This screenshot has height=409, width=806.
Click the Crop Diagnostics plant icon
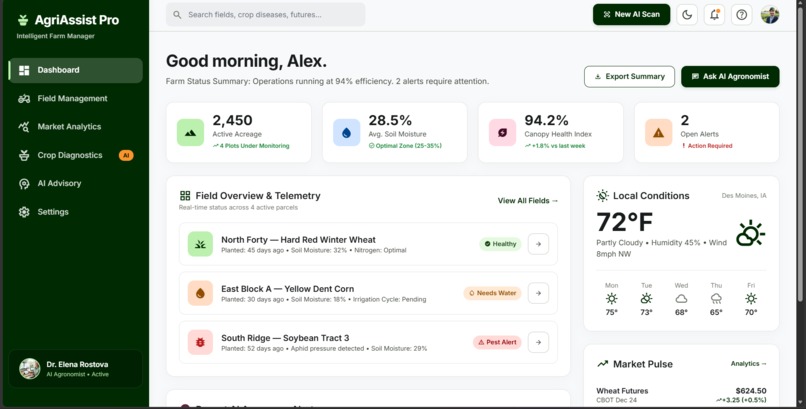click(x=24, y=155)
